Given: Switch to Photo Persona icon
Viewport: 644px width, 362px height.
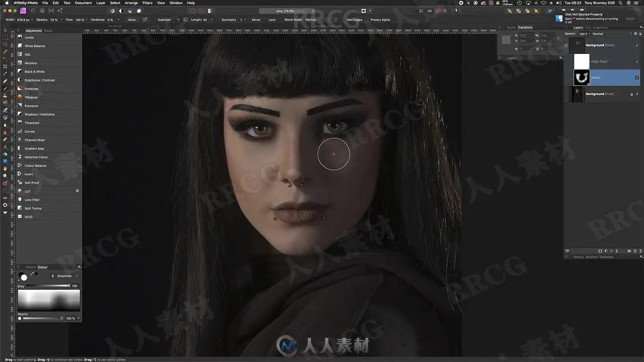Looking at the screenshot, I should (23, 11).
